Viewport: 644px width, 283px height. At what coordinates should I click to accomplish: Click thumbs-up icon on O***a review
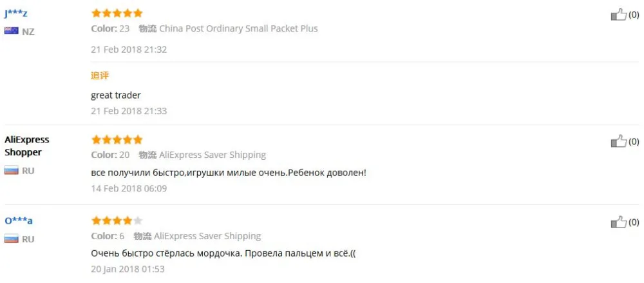(618, 222)
